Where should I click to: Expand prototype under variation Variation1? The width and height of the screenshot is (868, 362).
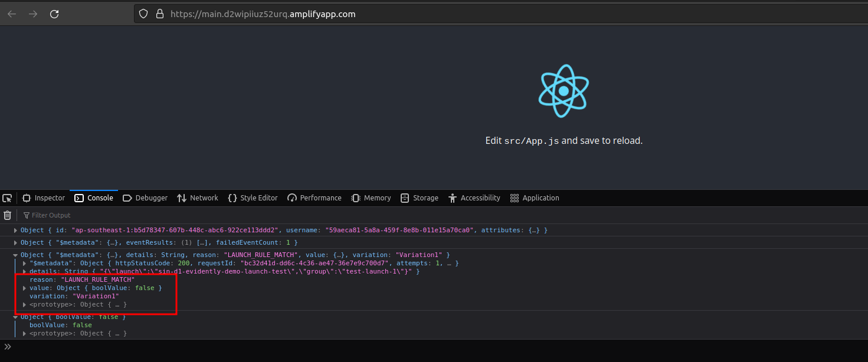pos(24,304)
